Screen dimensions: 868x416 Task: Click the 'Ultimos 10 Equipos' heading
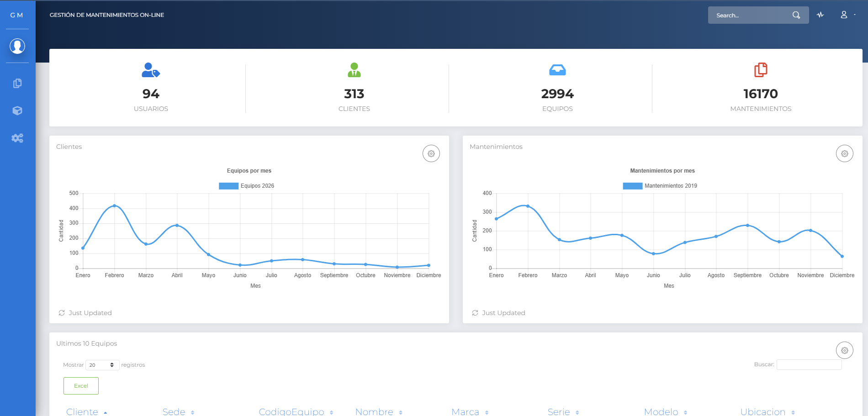coord(87,343)
